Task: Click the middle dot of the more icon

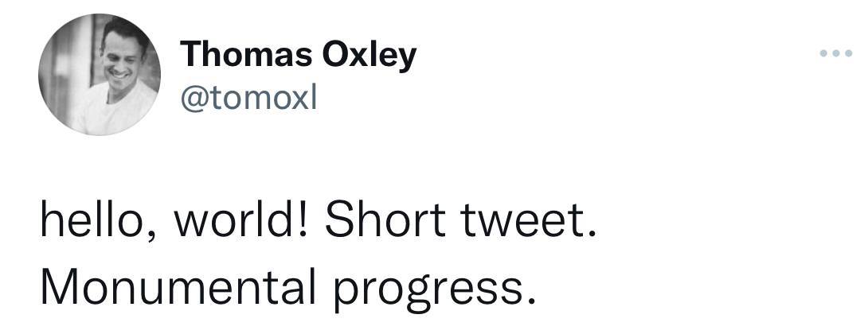Action: pos(837,54)
